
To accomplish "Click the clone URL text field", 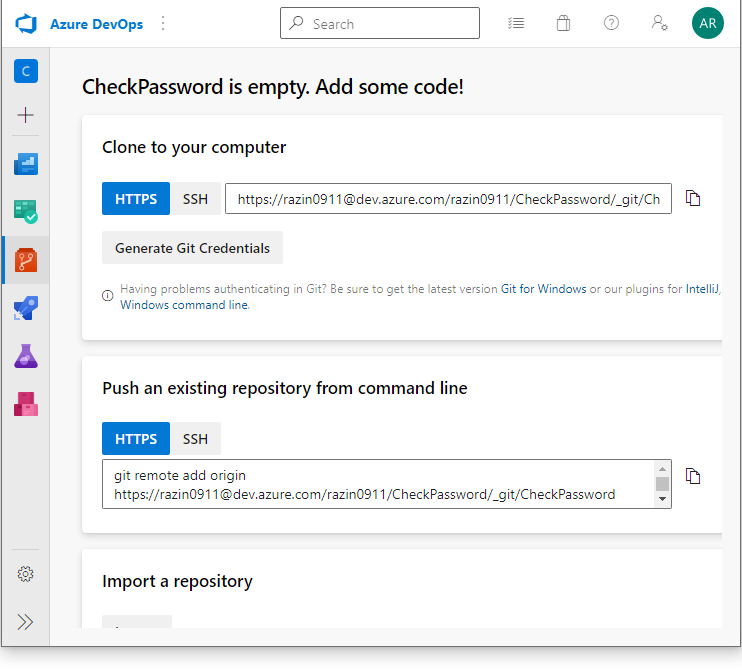I will (448, 199).
